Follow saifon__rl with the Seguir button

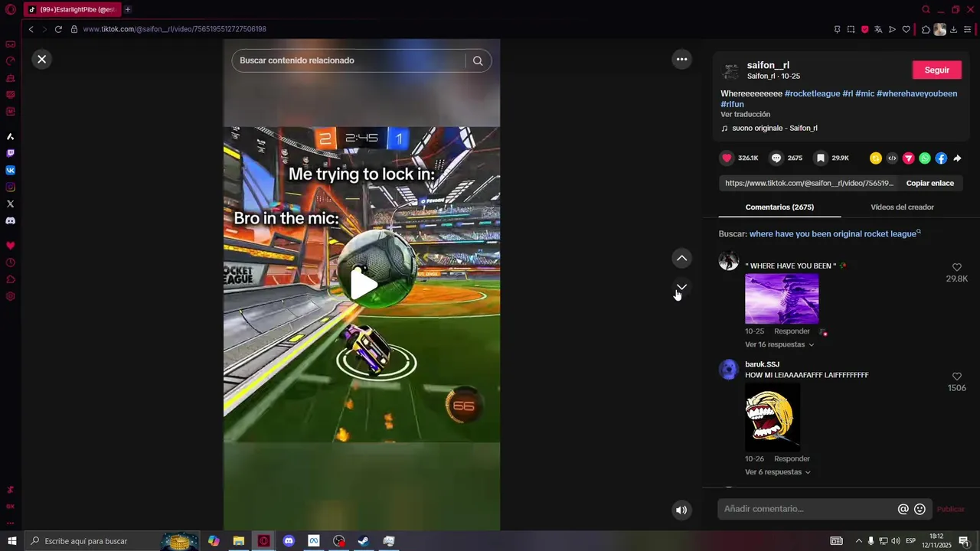tap(936, 70)
